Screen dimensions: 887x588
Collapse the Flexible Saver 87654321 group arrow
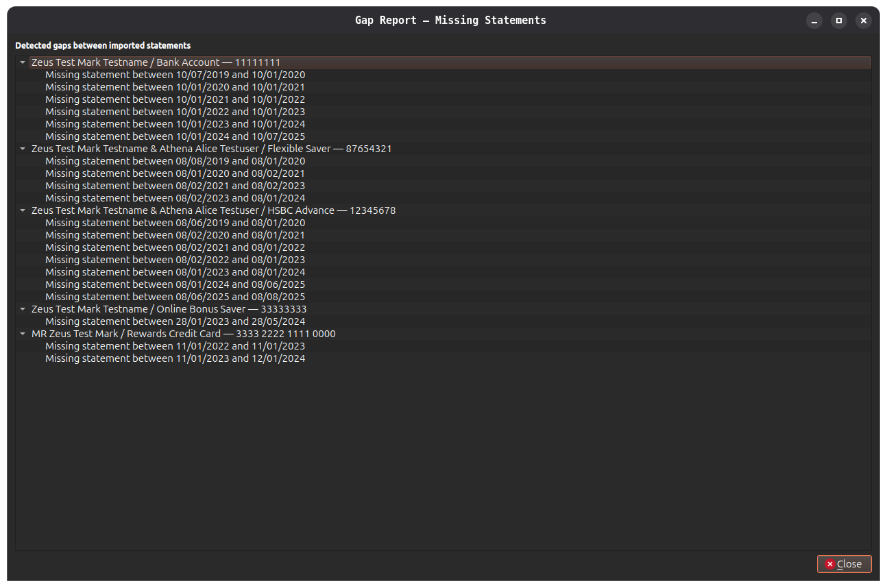point(23,149)
